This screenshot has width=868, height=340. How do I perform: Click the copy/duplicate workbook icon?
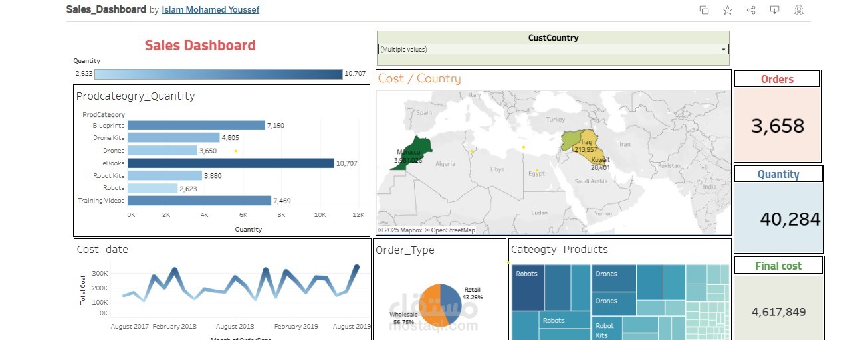point(704,10)
